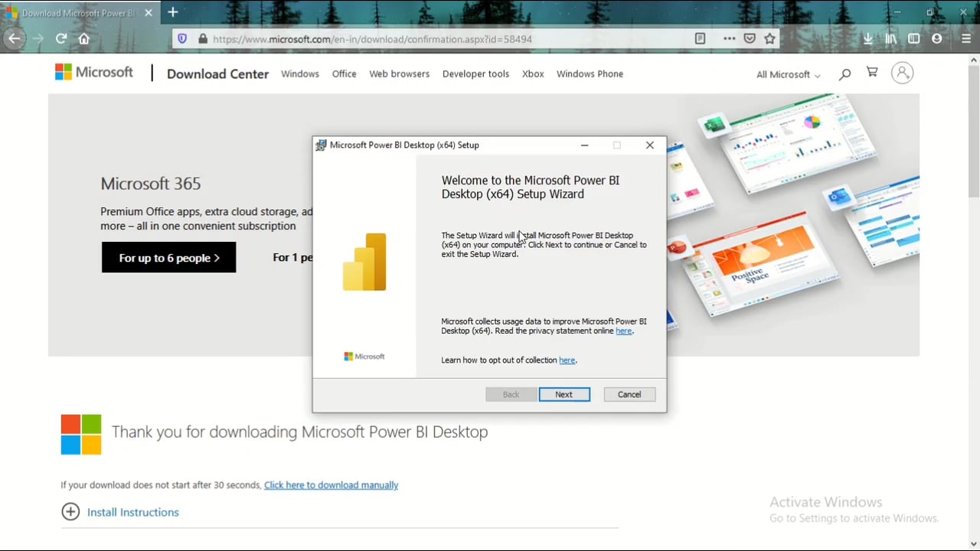
Task: Open the Developer tools nav item
Action: pyautogui.click(x=475, y=73)
